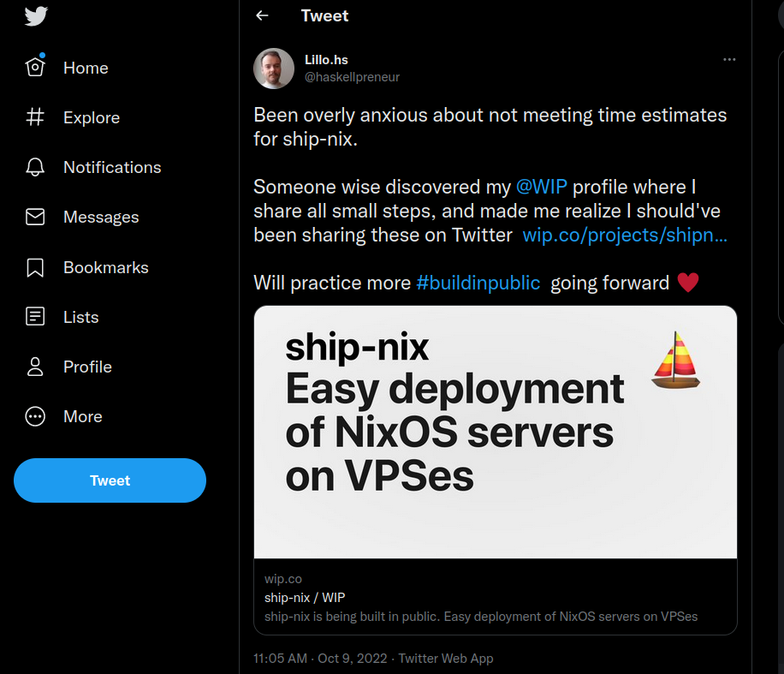This screenshot has height=674, width=784.
Task: Click the Lists icon
Action: 35,317
